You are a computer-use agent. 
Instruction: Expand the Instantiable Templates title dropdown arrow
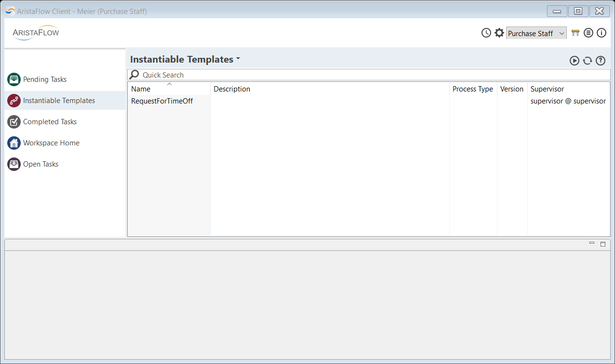point(238,59)
